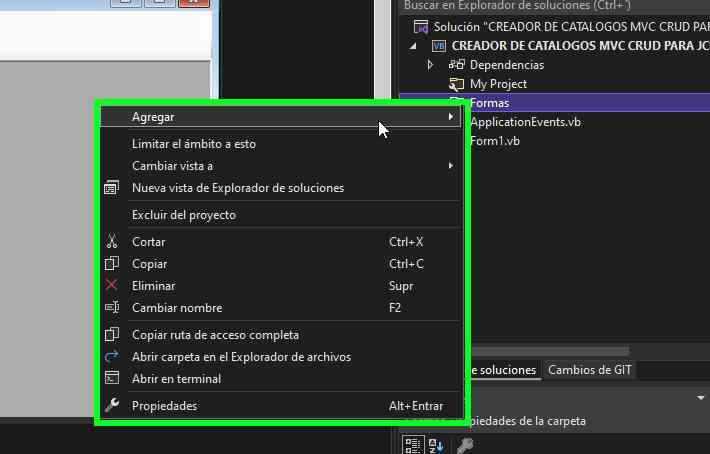Toggle alphabetical sort in properties panel
The width and height of the screenshot is (710, 454).
click(436, 445)
